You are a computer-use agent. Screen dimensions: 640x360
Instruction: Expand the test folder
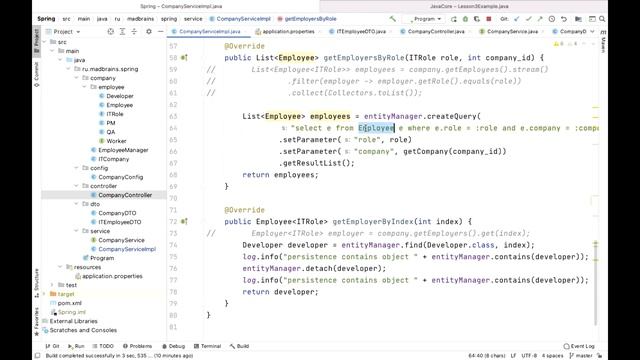coord(52,285)
